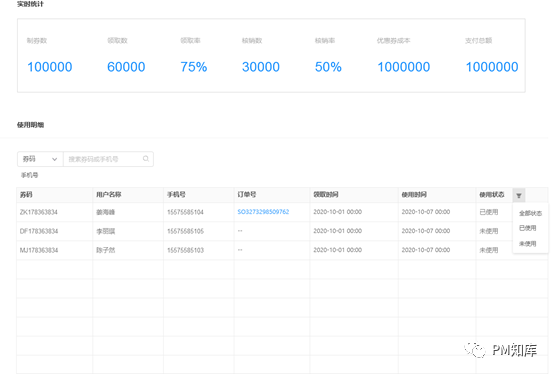Click user name 陈子然

(106, 250)
